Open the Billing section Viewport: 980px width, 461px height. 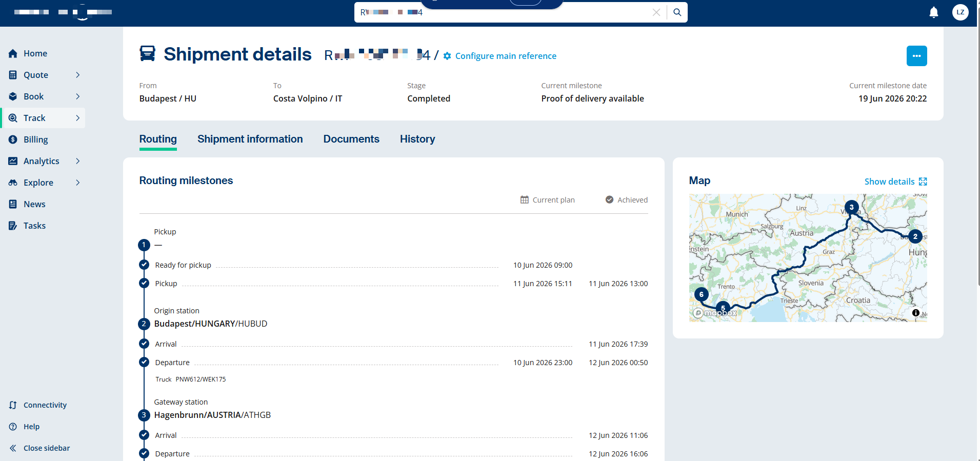point(35,139)
